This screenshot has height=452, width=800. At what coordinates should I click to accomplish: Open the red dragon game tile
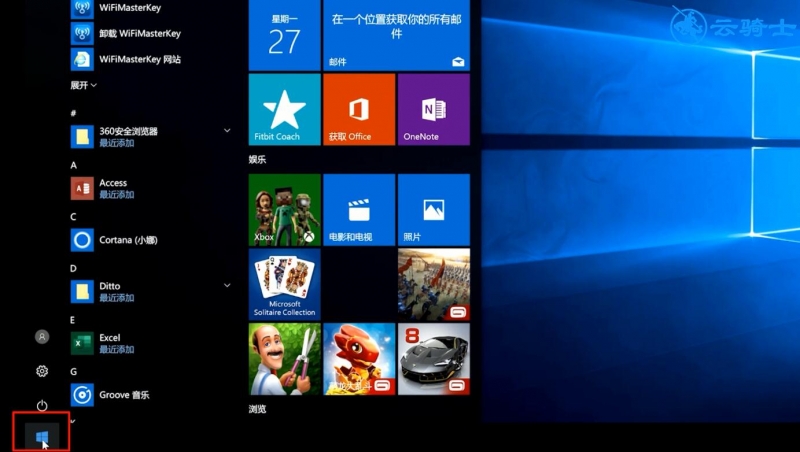click(359, 359)
